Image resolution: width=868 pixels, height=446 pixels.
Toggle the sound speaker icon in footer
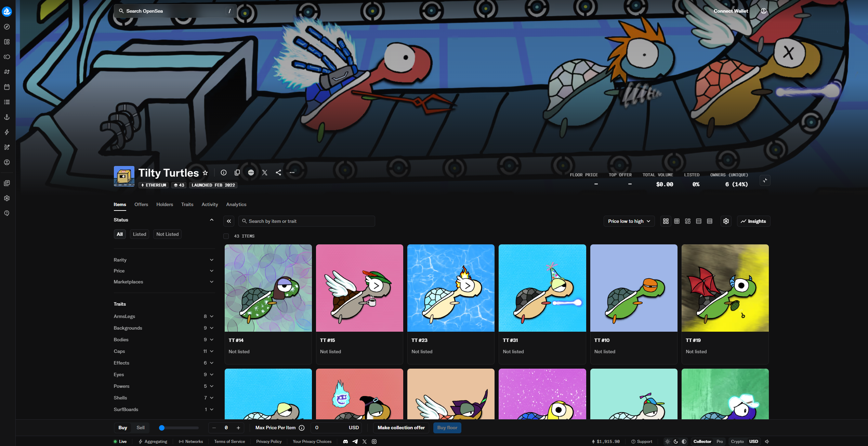tap(767, 442)
